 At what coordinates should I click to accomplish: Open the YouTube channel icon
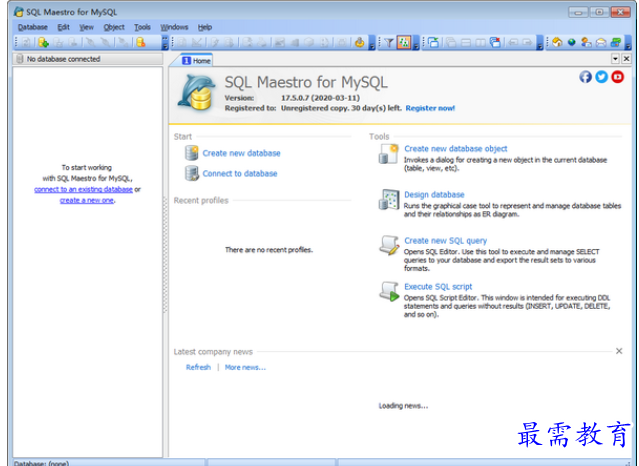tap(617, 77)
